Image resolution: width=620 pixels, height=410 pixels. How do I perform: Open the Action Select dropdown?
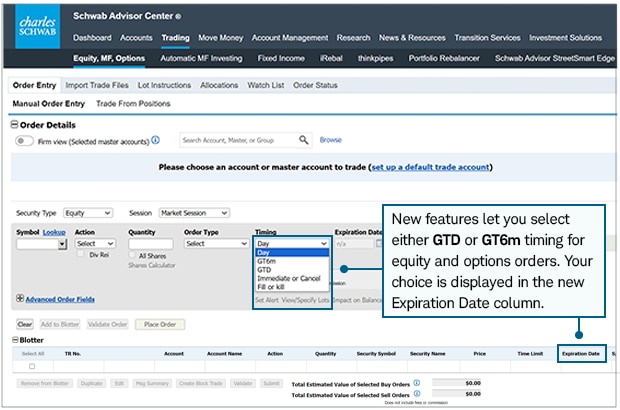95,244
